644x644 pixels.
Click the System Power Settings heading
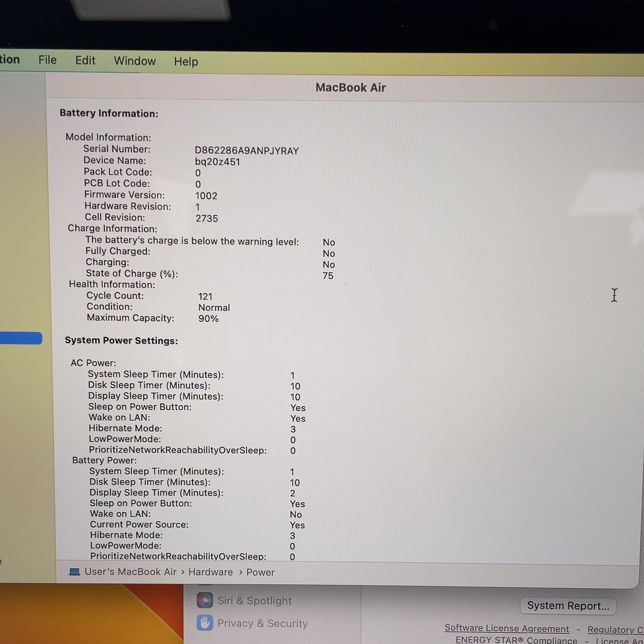[121, 340]
